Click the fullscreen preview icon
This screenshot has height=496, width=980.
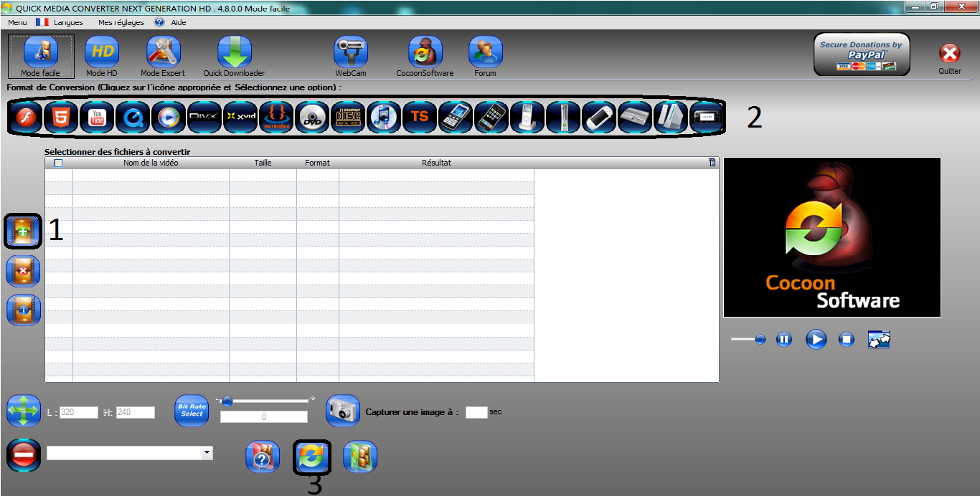tap(879, 339)
